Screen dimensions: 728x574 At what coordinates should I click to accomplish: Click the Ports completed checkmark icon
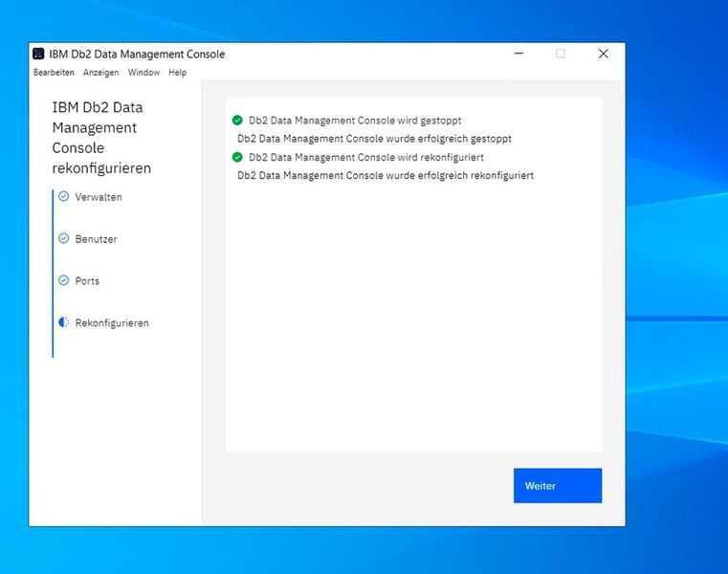pyautogui.click(x=63, y=280)
